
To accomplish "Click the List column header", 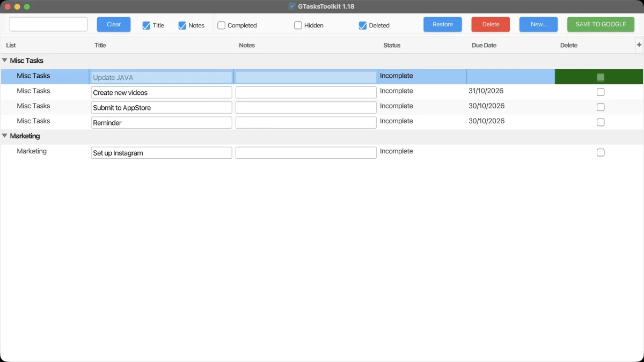I will click(x=11, y=45).
